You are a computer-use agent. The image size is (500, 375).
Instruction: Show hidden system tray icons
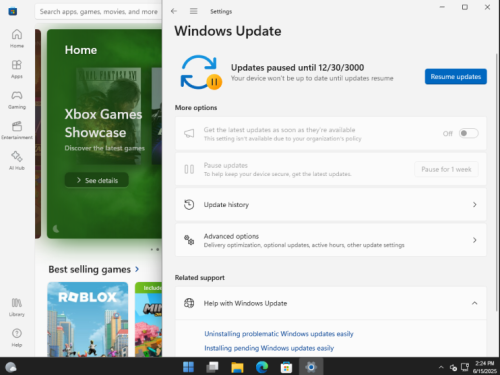[x=441, y=367]
